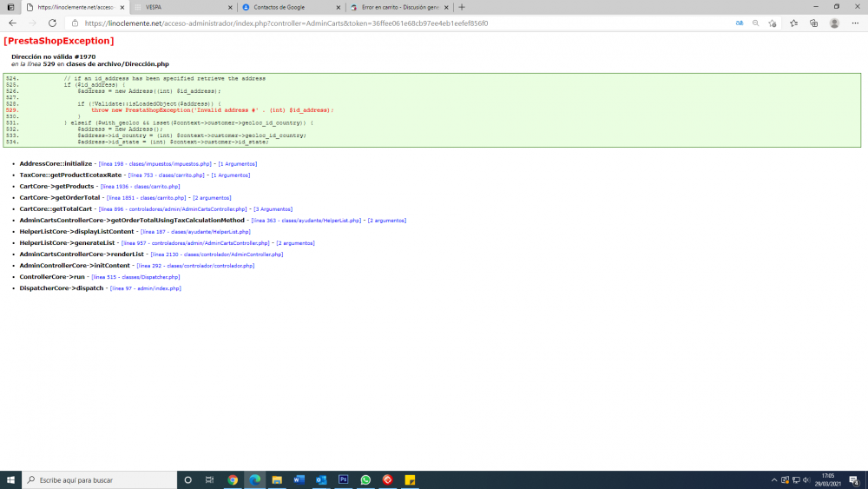Open link línea 198 clases/impuestos
Screen dimensions: 868x489
[x=155, y=164]
